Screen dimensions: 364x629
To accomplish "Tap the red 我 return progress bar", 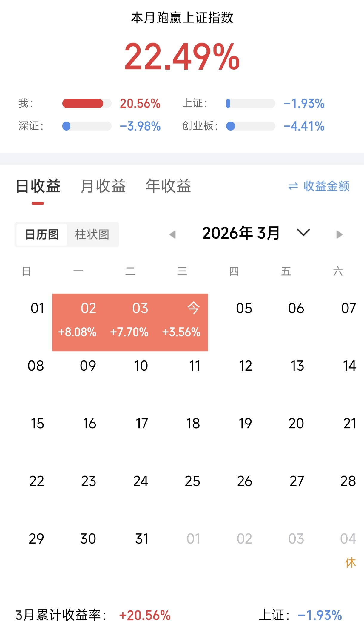I will pyautogui.click(x=83, y=103).
